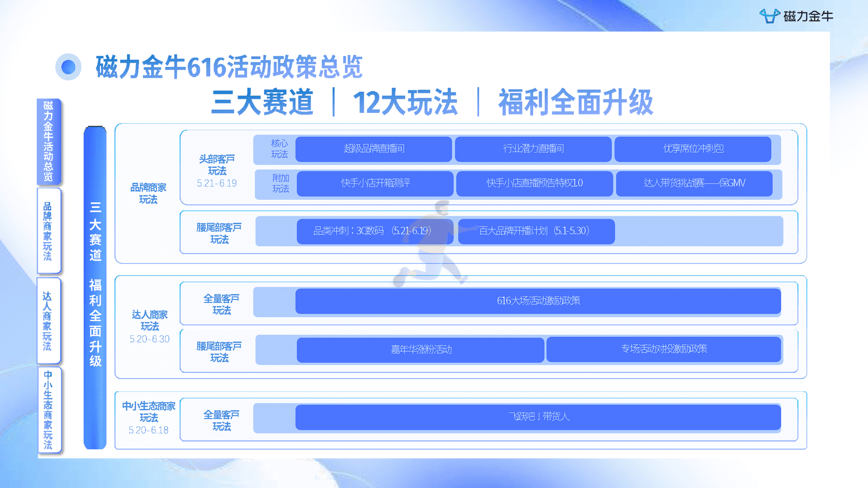Viewport: 868px width, 488px height.
Task: Click the 磁力金牛 logo icon
Action: tap(769, 16)
